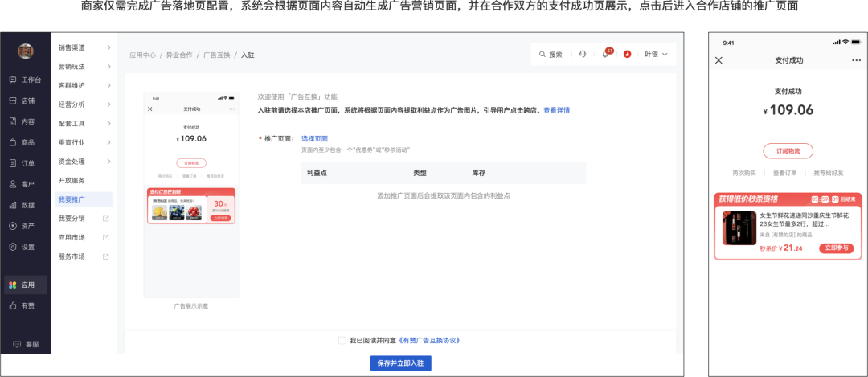Go to 广告互换 breadcrumb
868x377 pixels.
216,55
